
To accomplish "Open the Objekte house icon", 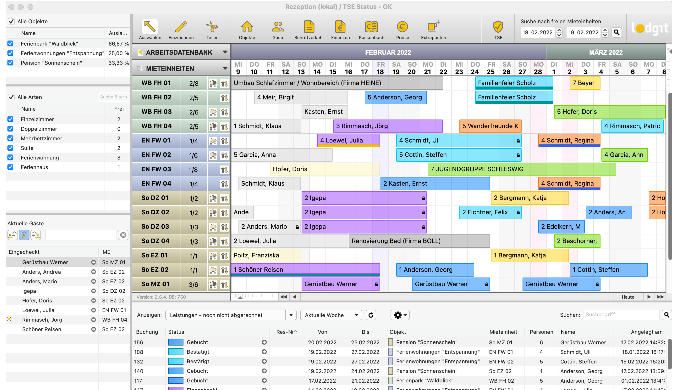I will pos(247,27).
